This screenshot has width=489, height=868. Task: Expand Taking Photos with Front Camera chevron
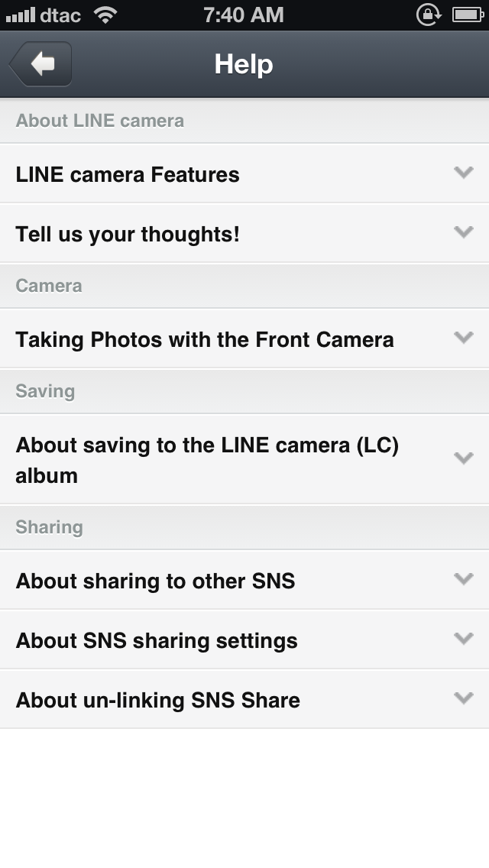(463, 337)
